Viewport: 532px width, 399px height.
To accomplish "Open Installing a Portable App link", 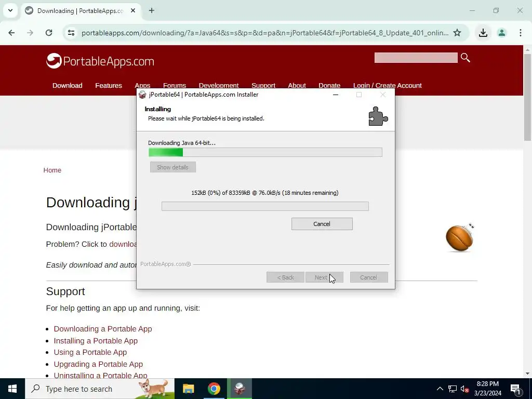I will 96,341.
